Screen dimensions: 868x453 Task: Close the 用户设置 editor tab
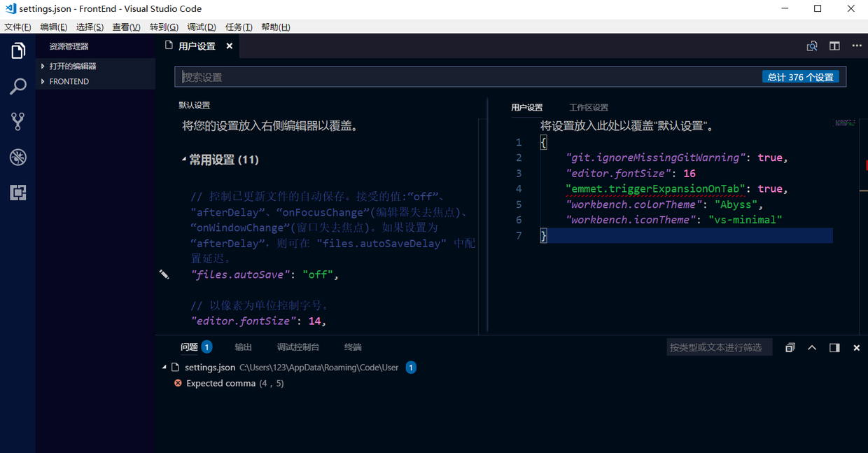[x=229, y=46]
